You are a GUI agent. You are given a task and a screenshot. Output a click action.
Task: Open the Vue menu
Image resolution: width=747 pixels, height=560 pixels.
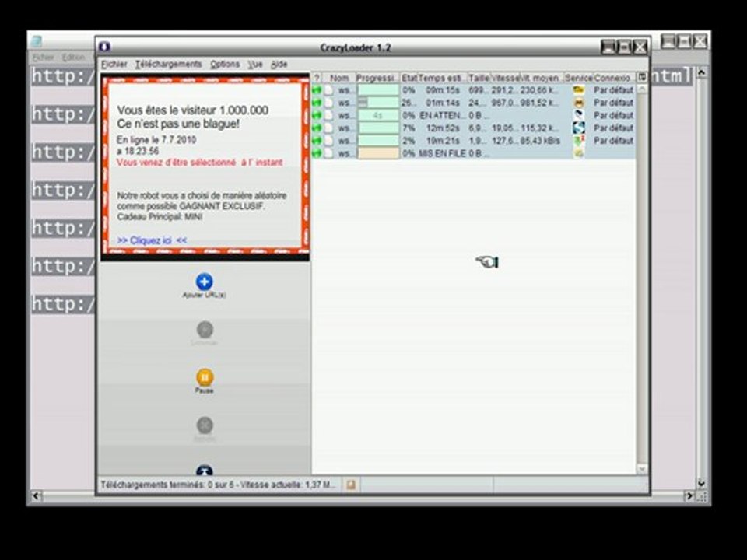coord(255,64)
